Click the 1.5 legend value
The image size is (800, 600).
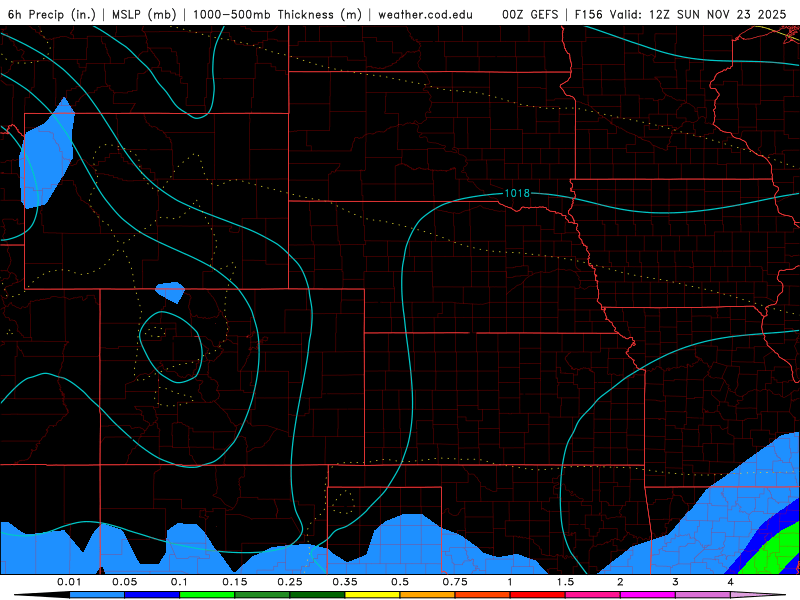(x=565, y=582)
